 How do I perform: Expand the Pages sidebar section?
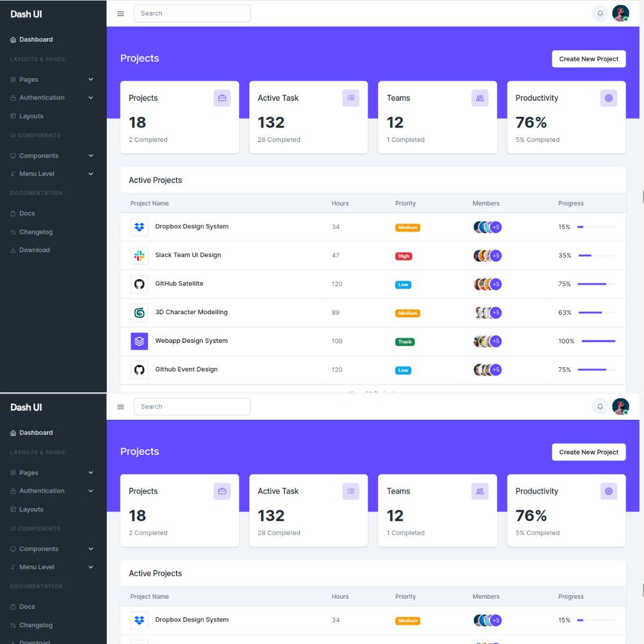click(x=27, y=79)
